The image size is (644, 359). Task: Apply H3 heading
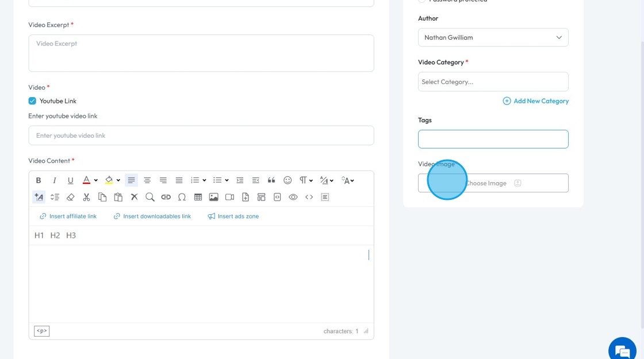71,235
